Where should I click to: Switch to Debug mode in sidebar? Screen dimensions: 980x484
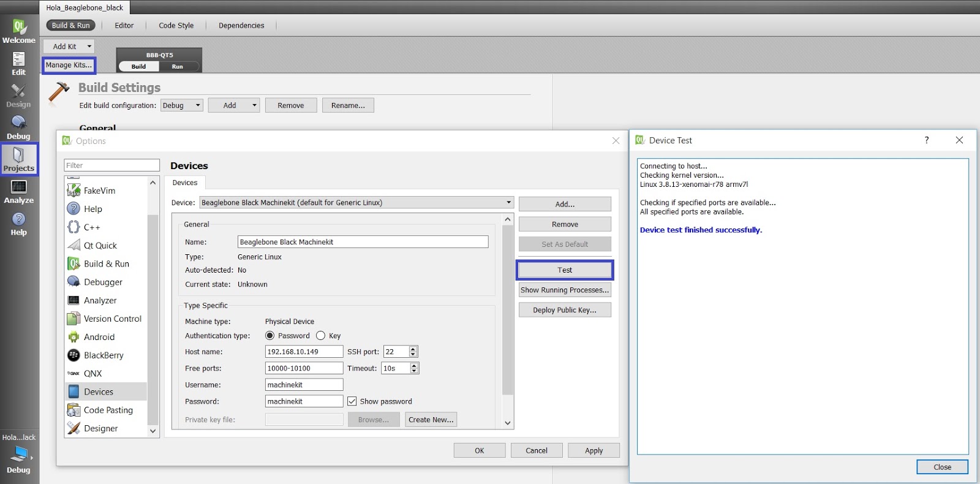click(x=19, y=127)
